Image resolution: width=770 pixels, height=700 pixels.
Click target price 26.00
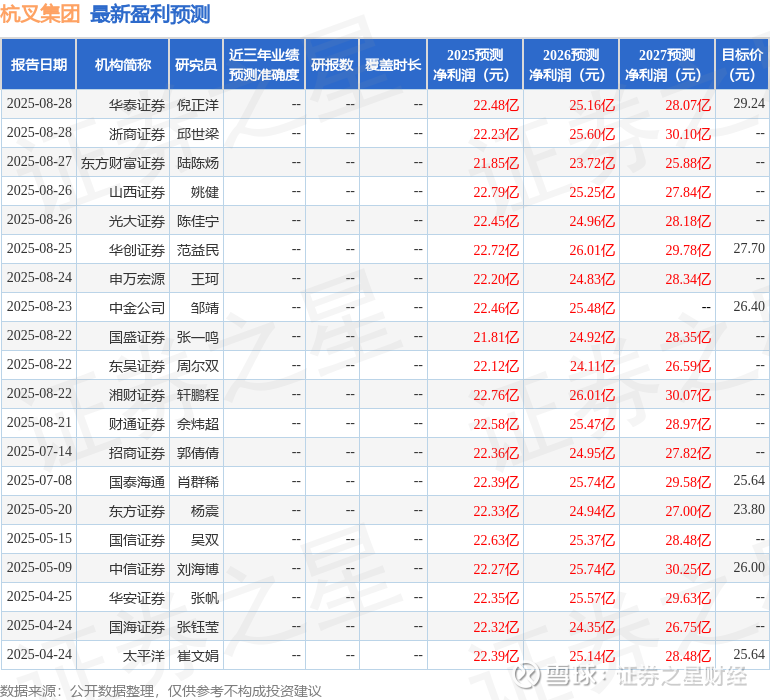[749, 567]
